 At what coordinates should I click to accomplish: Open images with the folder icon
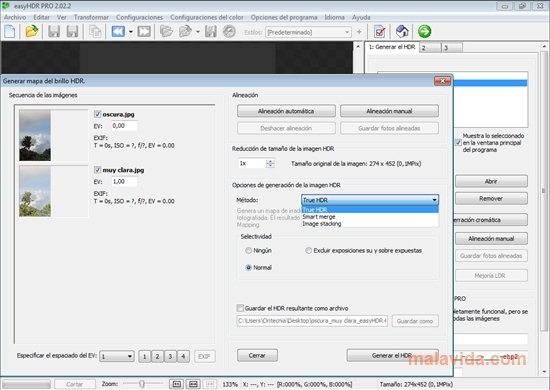pos(32,32)
